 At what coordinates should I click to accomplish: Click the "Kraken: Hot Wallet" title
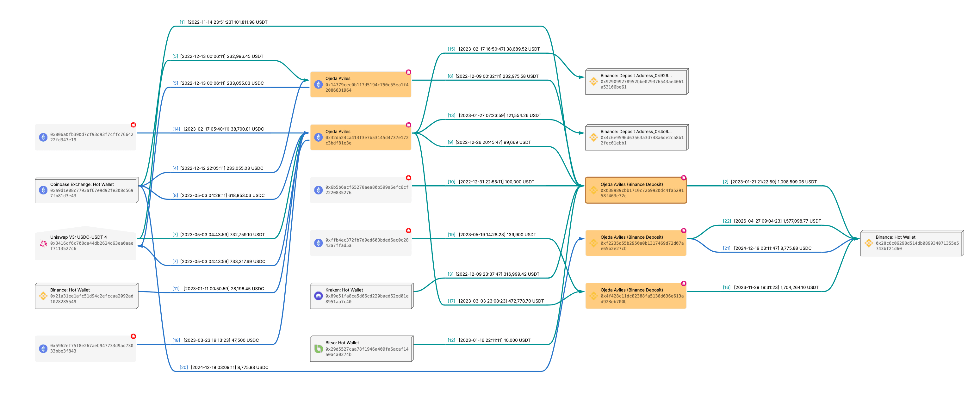tap(344, 290)
